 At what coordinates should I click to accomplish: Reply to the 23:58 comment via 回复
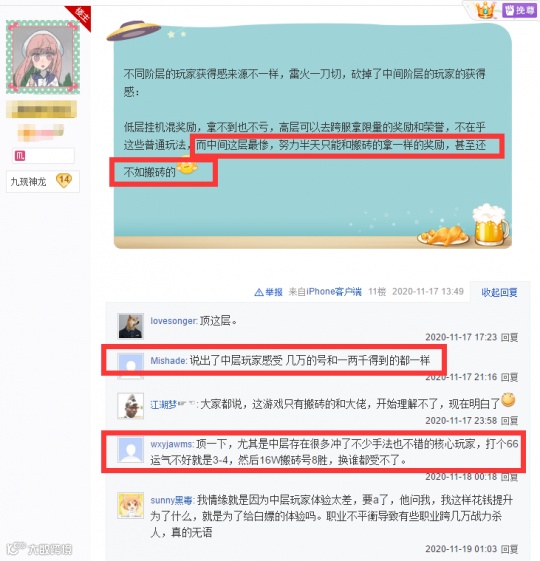click(x=509, y=421)
